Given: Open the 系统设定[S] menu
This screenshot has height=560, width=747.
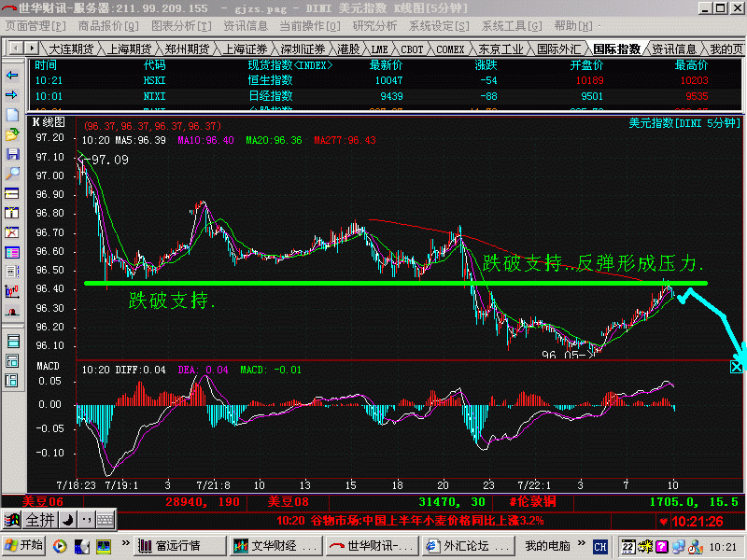Looking at the screenshot, I should [439, 26].
